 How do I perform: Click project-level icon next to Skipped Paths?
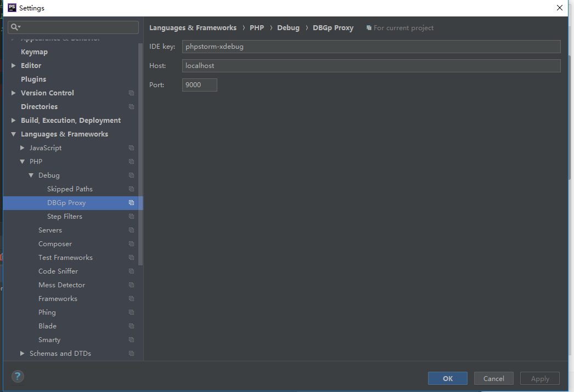(x=131, y=189)
